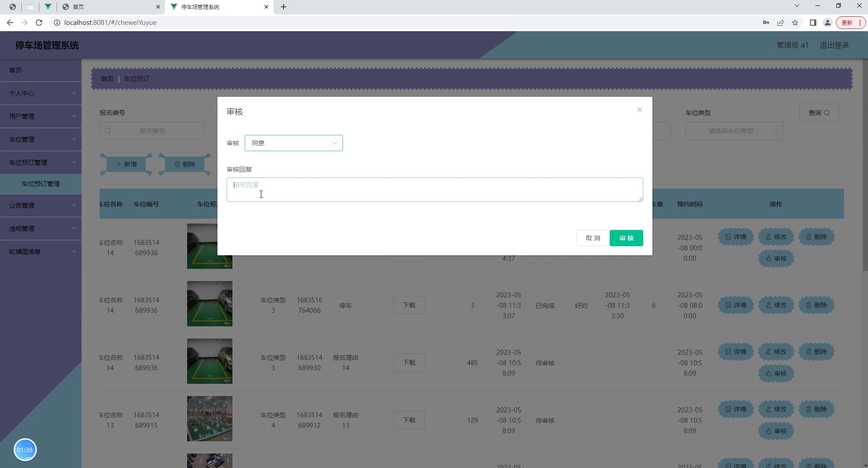Click 详情 in the 车位名称 13 row
The width and height of the screenshot is (868, 468).
point(736,409)
